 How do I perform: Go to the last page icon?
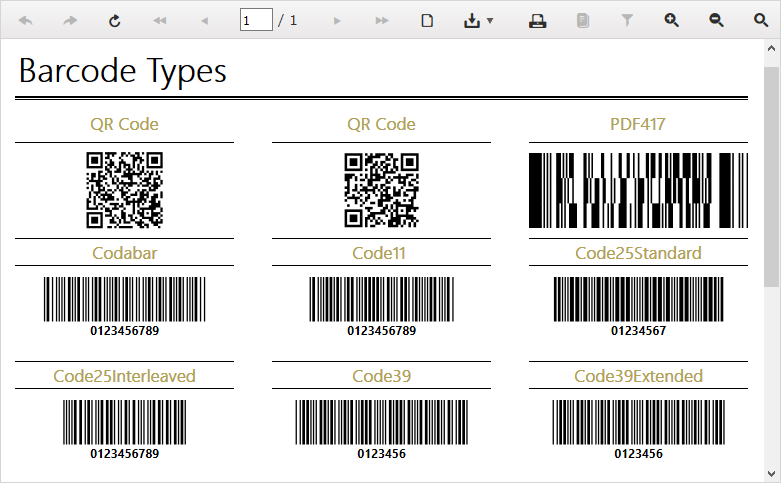(382, 20)
